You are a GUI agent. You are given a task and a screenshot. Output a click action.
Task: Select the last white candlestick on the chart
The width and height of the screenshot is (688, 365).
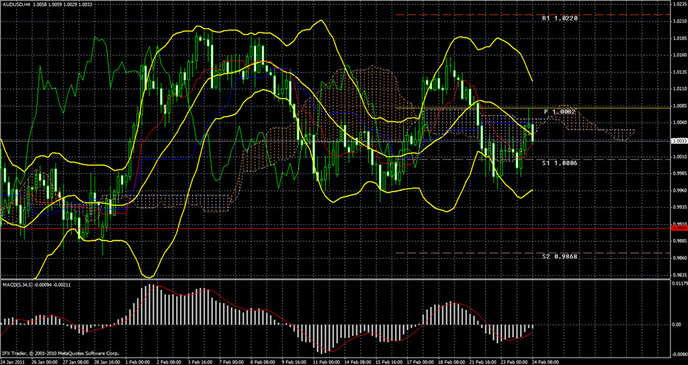coord(533,132)
